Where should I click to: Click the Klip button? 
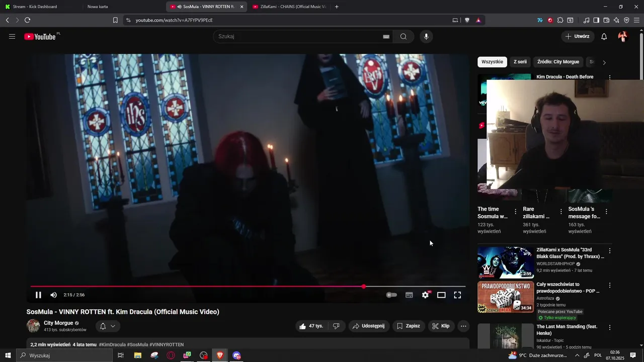pos(441,326)
